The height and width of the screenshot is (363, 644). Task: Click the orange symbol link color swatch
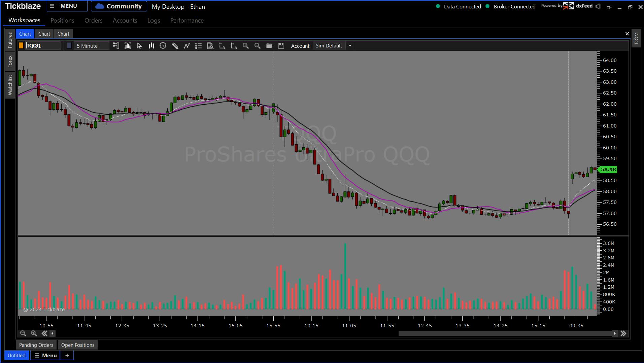click(21, 46)
